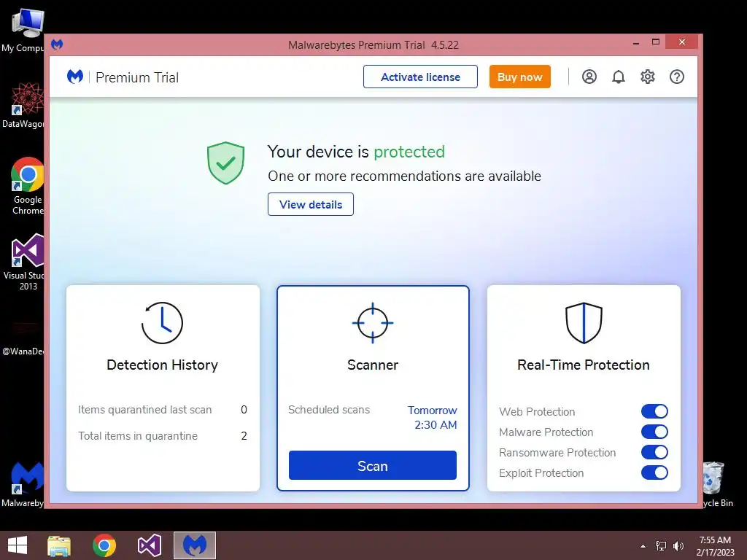Open the Detection History card title
Image resolution: width=747 pixels, height=560 pixels.
point(163,365)
